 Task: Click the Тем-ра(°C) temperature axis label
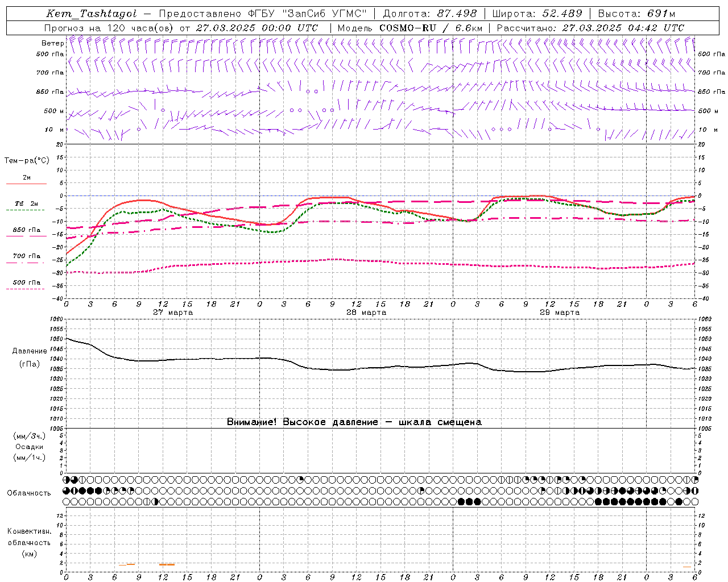tap(27, 161)
